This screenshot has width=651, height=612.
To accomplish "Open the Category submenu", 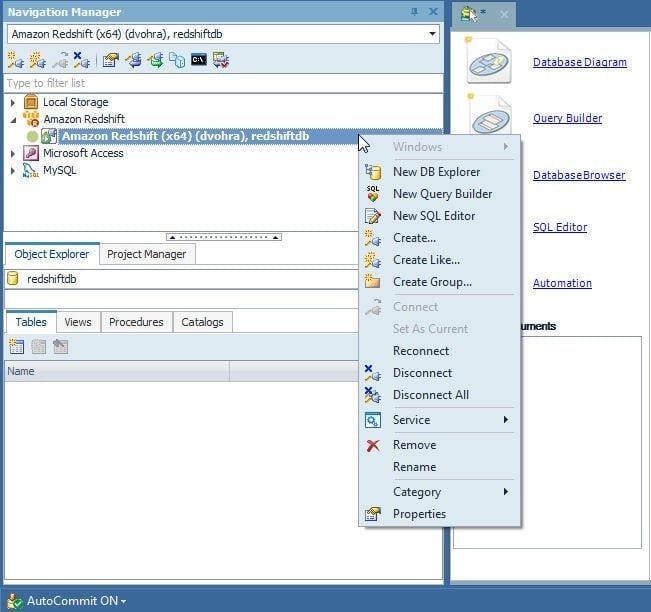I will pos(439,492).
